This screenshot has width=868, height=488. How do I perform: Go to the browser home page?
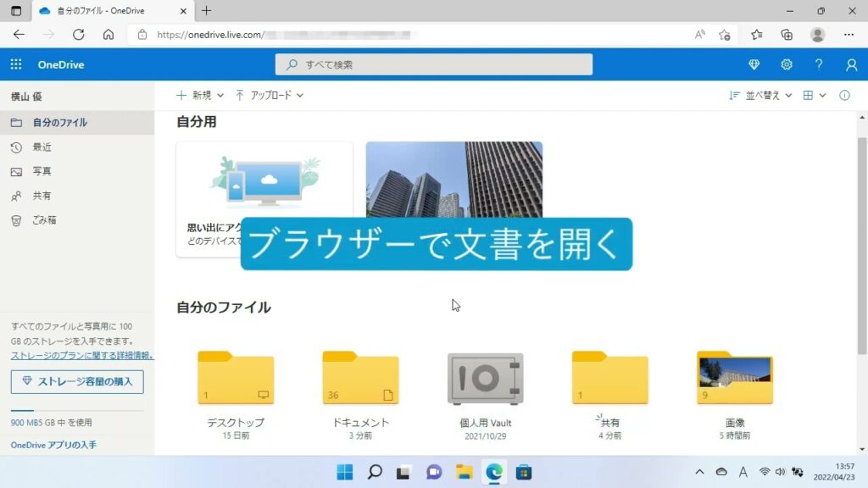coord(108,34)
